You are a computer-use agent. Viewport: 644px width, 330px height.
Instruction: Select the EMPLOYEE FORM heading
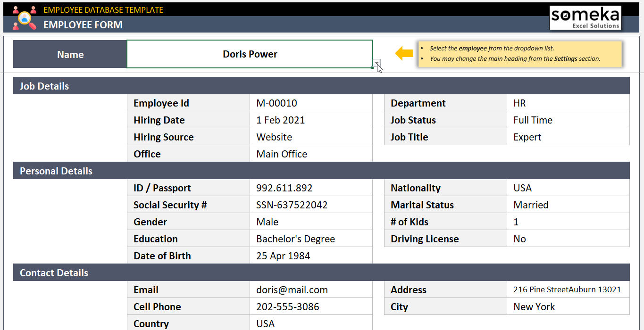click(83, 25)
